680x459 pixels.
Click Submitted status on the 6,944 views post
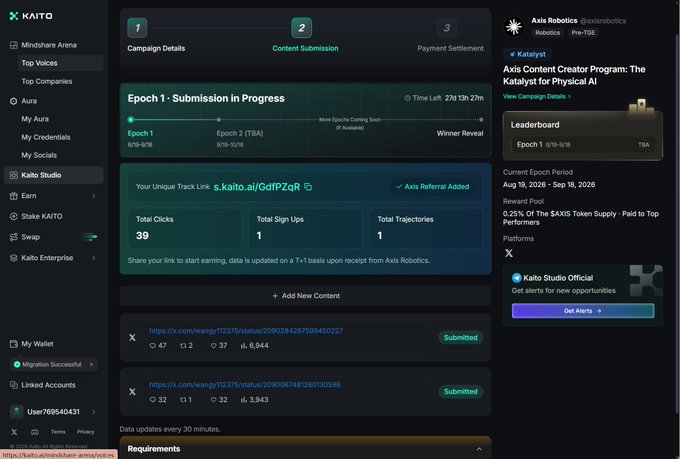click(x=461, y=338)
